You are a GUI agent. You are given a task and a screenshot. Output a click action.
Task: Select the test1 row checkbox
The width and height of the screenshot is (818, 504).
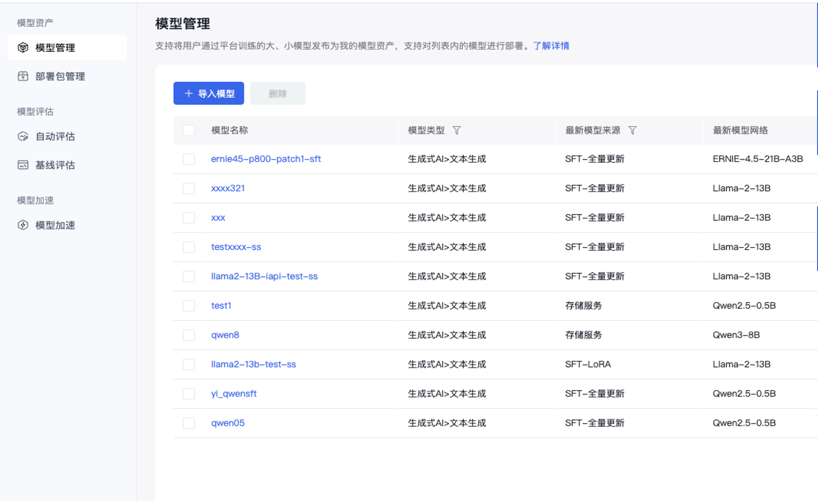189,306
